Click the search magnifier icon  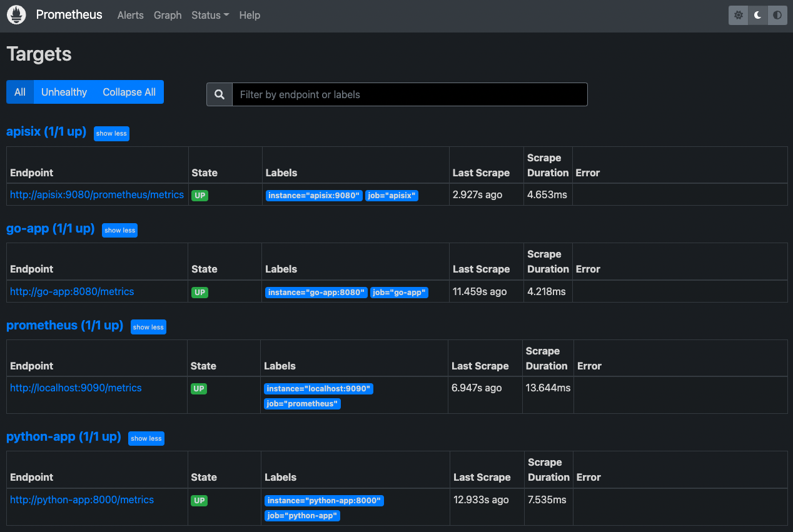coord(219,94)
